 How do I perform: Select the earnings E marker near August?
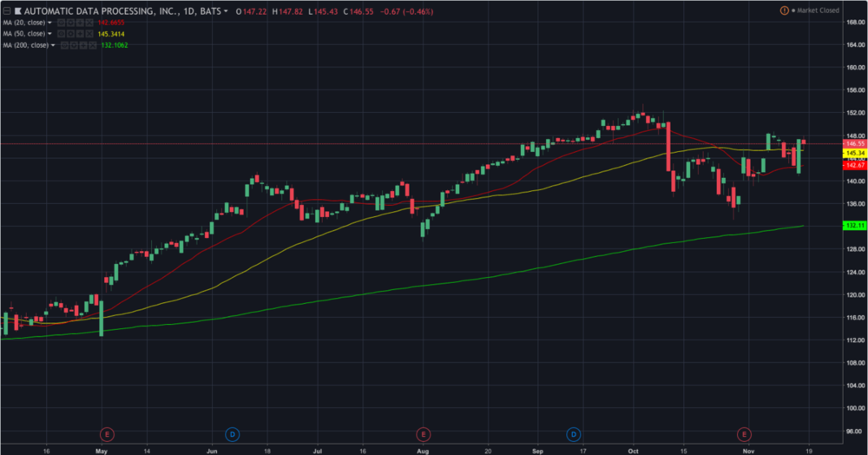[423, 432]
